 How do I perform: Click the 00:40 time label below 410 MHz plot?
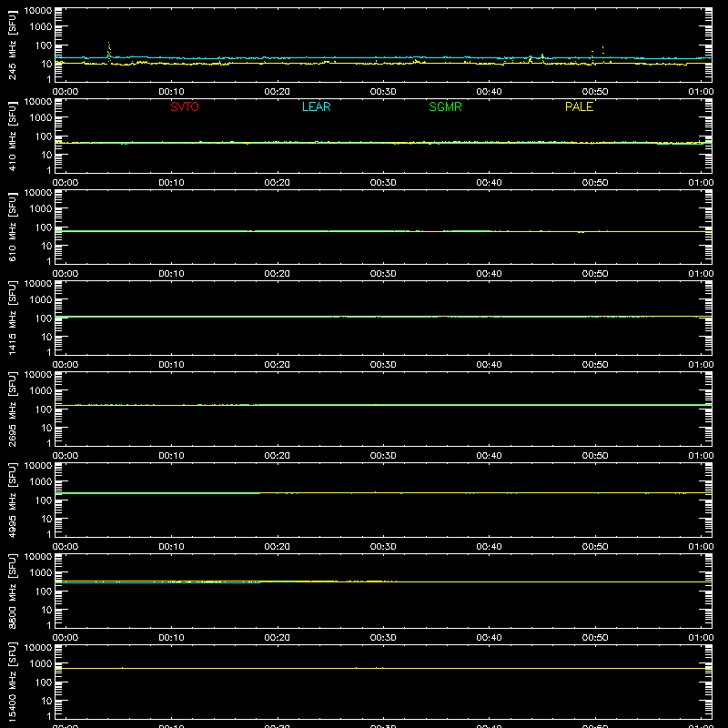[489, 183]
